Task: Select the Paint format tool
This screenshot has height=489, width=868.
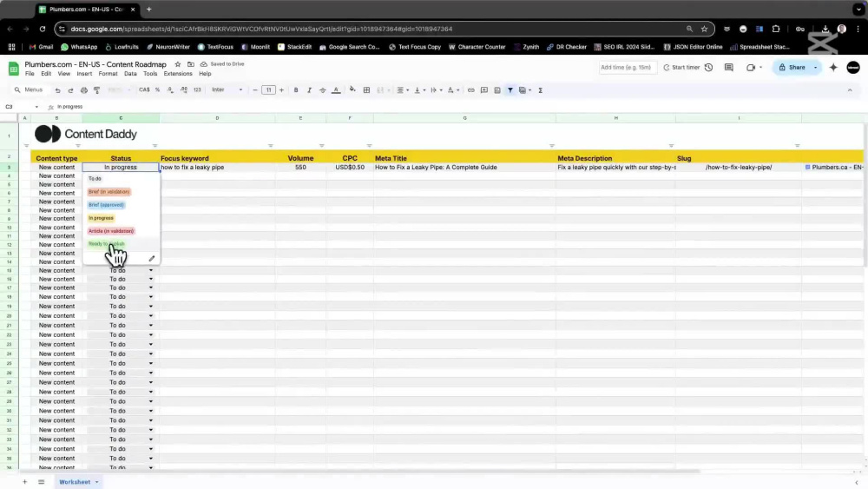Action: (97, 90)
